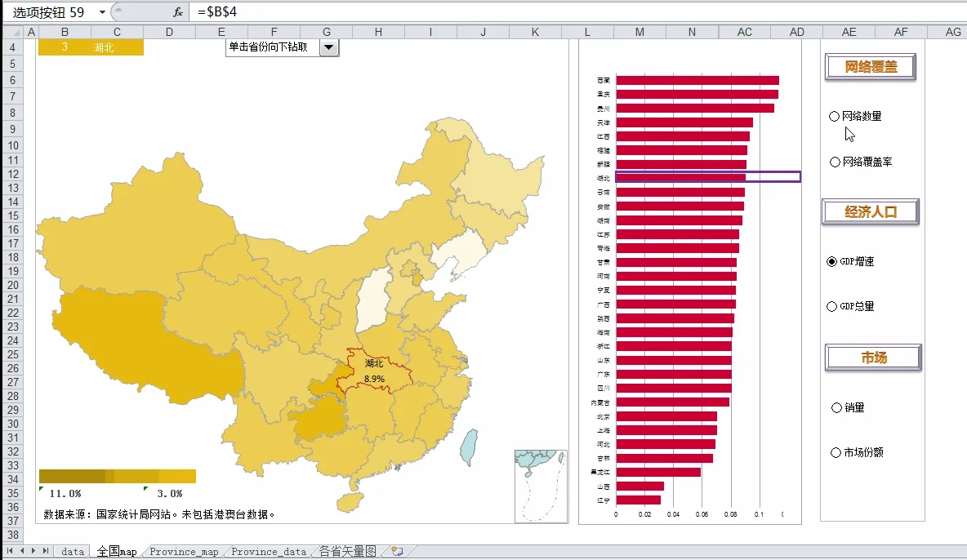Click the lightest legend swatch above 3.0%
This screenshot has width=967, height=560.
[177, 476]
